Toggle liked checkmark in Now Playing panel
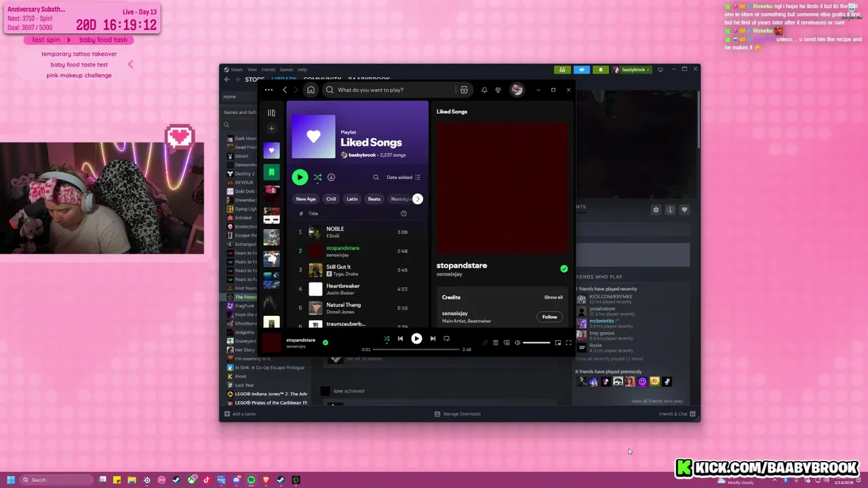The width and height of the screenshot is (868, 488). (x=564, y=269)
